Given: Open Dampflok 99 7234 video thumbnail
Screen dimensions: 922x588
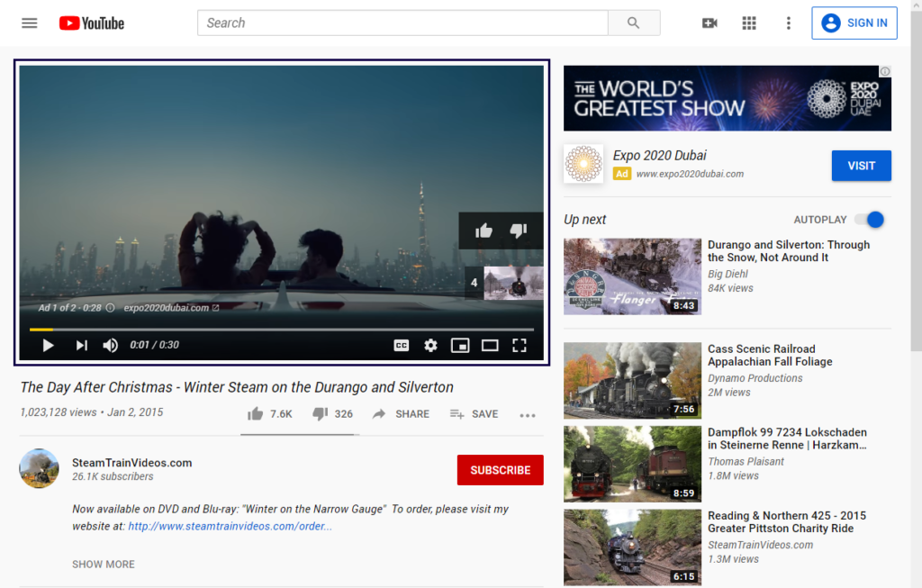Looking at the screenshot, I should click(632, 464).
